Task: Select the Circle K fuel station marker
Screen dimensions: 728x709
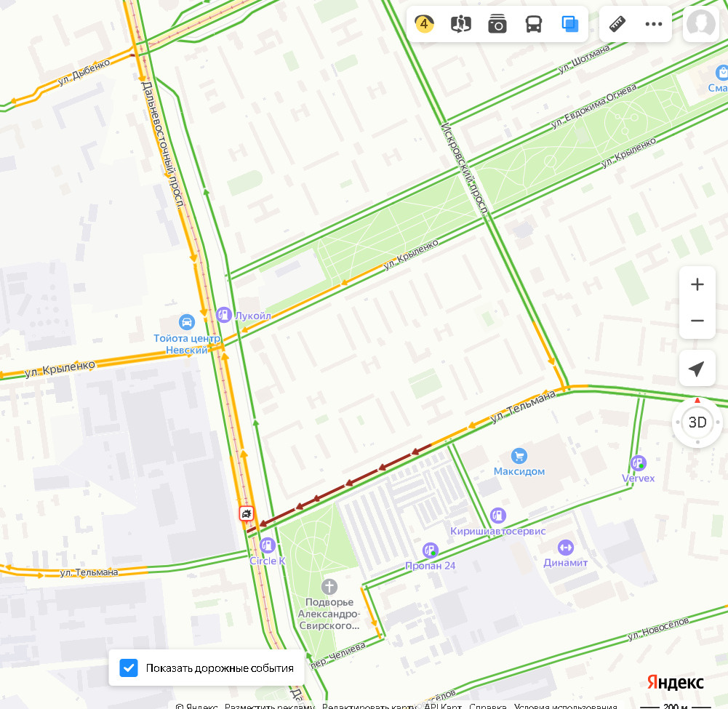Action: 268,545
